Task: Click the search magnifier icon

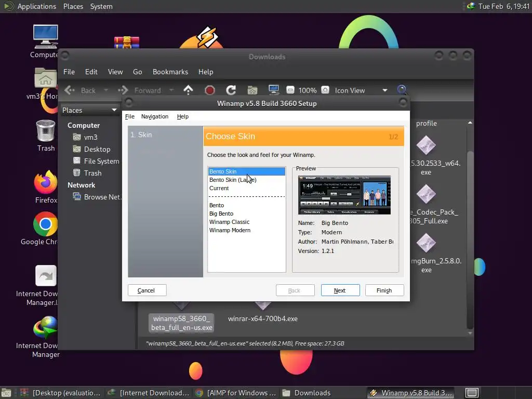Action: point(402,89)
